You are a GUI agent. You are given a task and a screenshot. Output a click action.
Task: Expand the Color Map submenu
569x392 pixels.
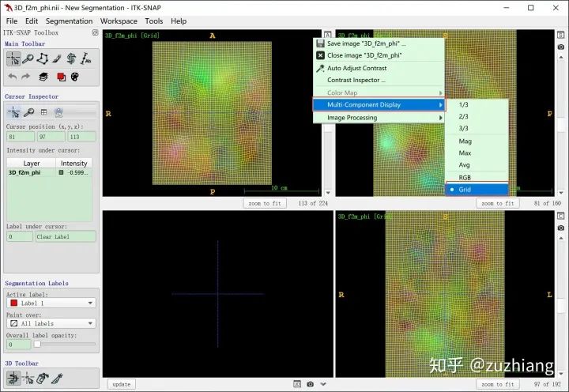(379, 92)
